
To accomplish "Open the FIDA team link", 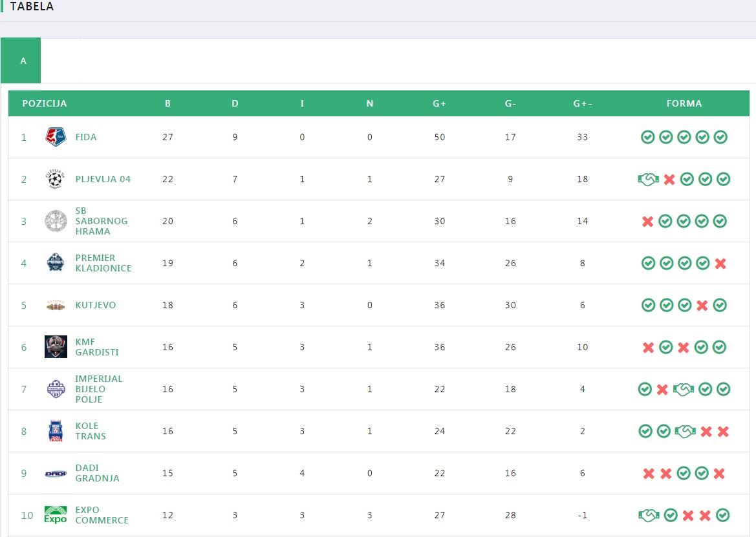I will [86, 137].
